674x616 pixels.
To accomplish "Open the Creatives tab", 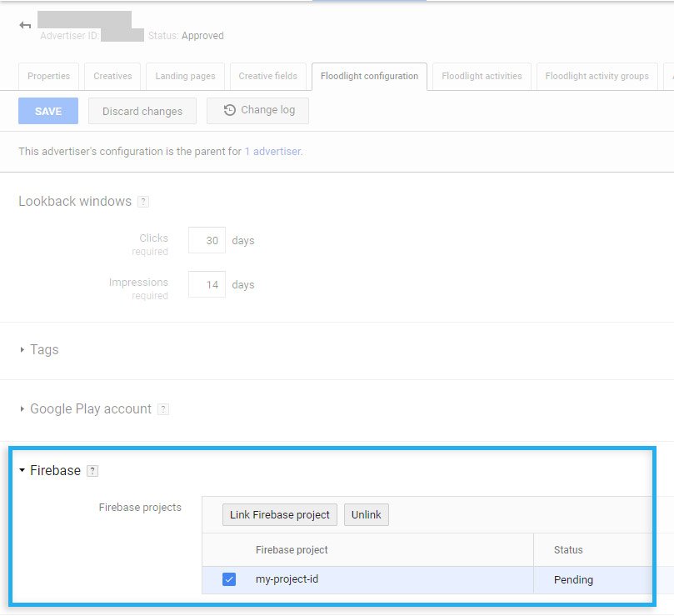I will click(112, 76).
